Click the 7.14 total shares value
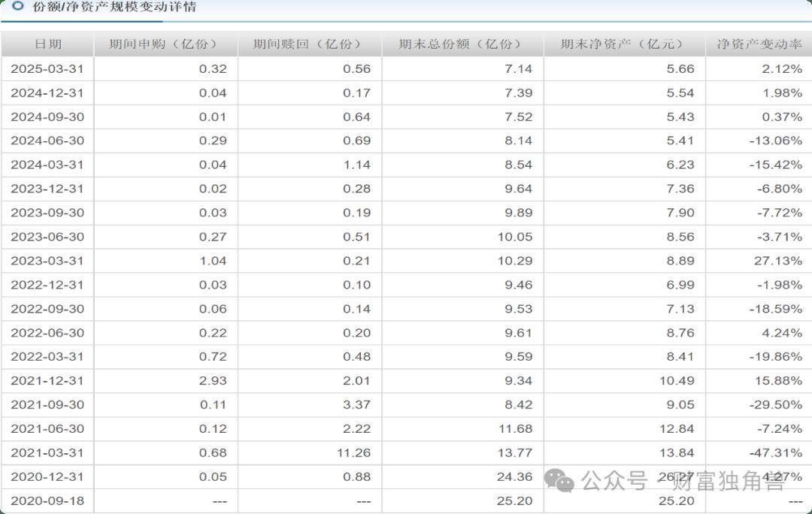Image resolution: width=812 pixels, height=514 pixels. [x=518, y=69]
